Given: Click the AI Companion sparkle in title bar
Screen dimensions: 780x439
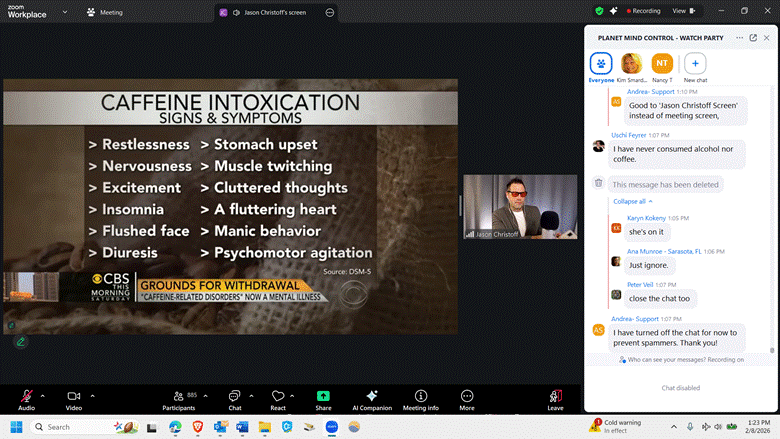Looking at the screenshot, I should tap(613, 11).
